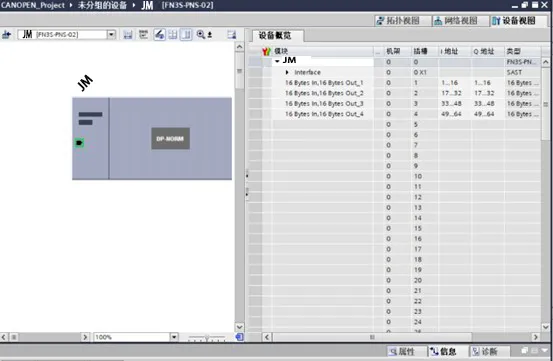Viewport: 553px width, 361px height.
Task: Switch to the 拓扑视图 topology view tab
Action: [x=398, y=21]
